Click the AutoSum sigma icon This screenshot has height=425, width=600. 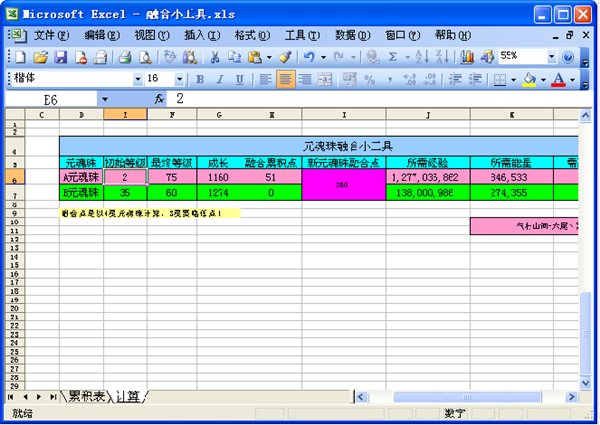point(393,57)
